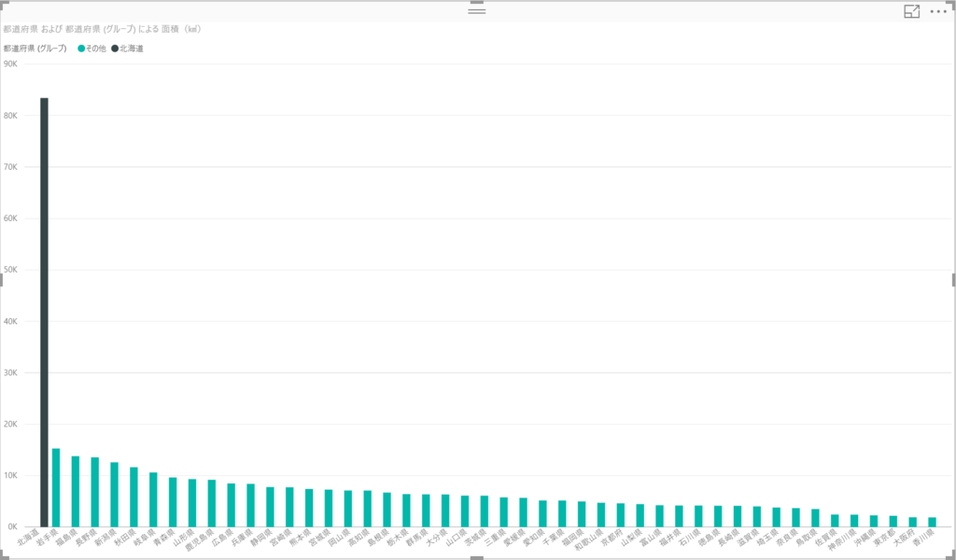
Task: Open the More options ellipsis menu
Action: (x=938, y=11)
